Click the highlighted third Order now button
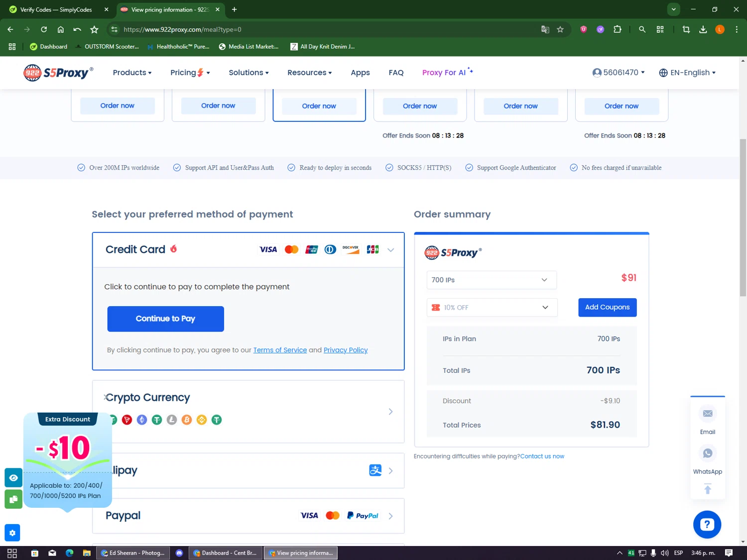This screenshot has width=747, height=560. [319, 106]
